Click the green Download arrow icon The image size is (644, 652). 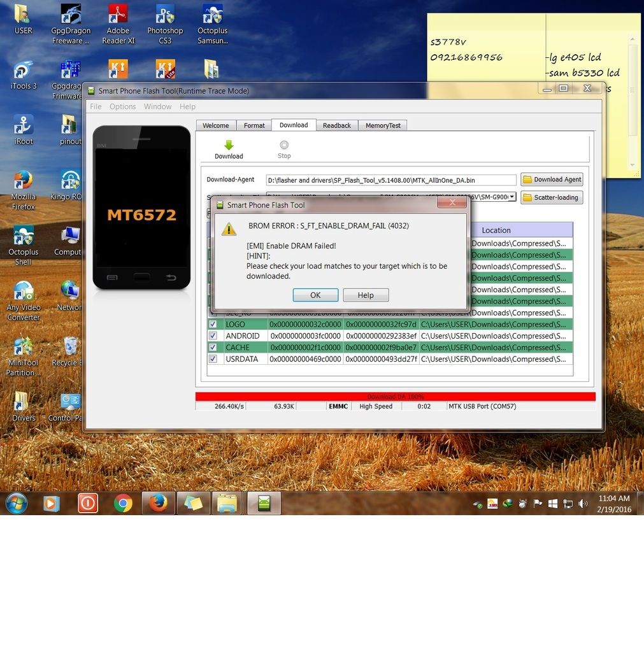point(229,145)
